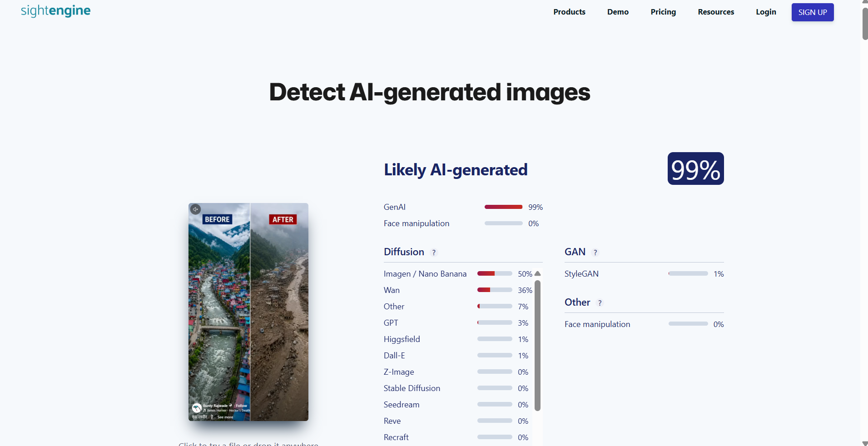Screen dimensions: 868x446
Task: Open the Products menu
Action: click(x=569, y=12)
